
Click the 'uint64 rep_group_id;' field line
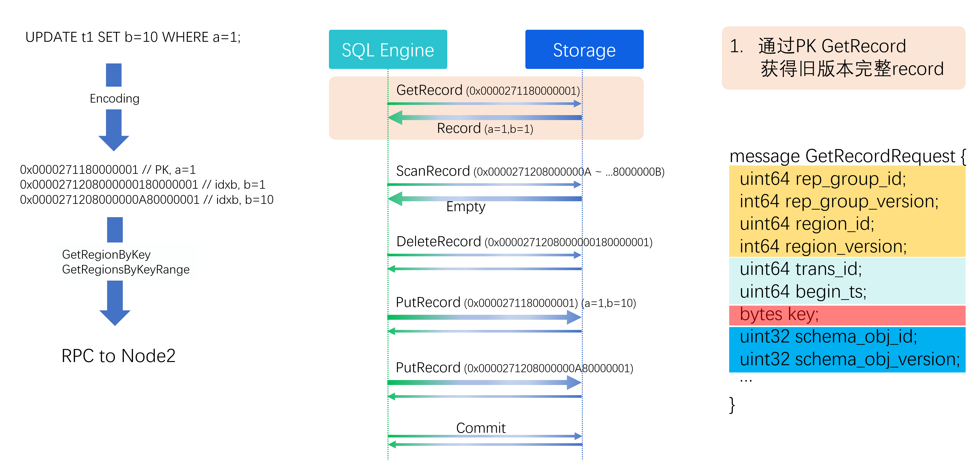823,179
